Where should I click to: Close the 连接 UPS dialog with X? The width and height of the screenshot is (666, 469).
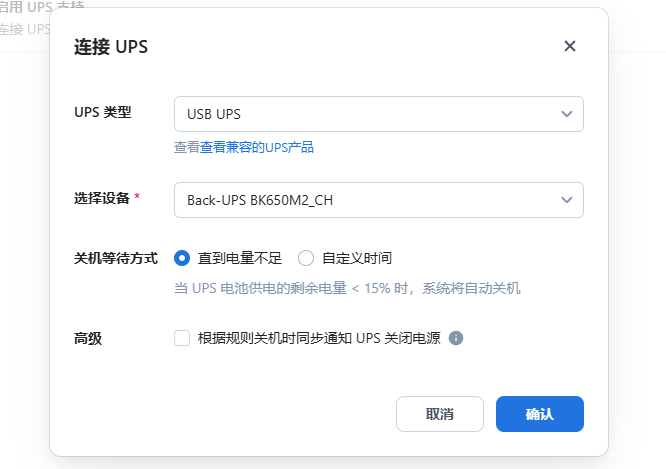coord(570,46)
